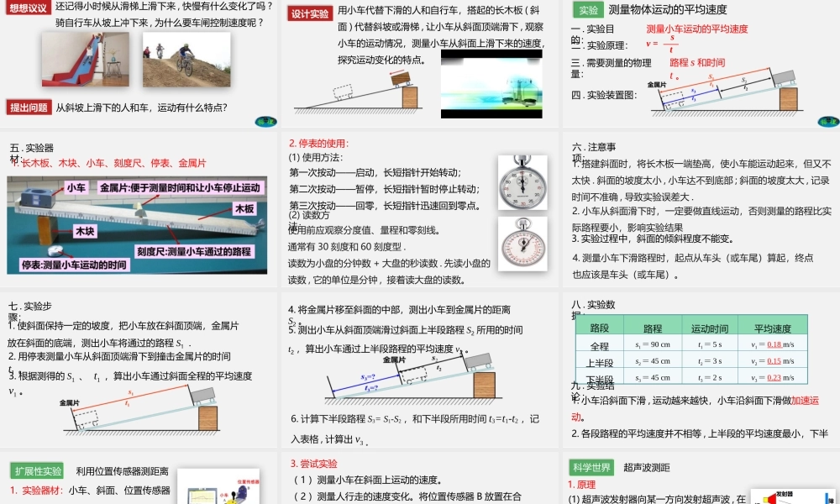Click the red 设计实验 badge
The image size is (840, 504).
click(x=310, y=13)
